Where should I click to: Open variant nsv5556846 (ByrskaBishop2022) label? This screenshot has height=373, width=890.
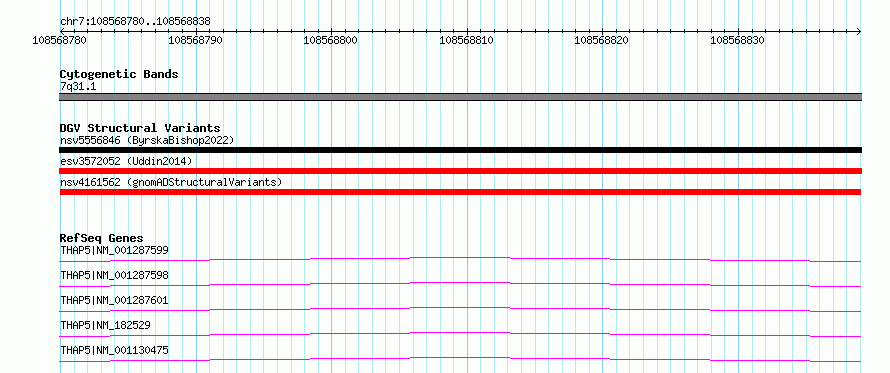coord(147,140)
